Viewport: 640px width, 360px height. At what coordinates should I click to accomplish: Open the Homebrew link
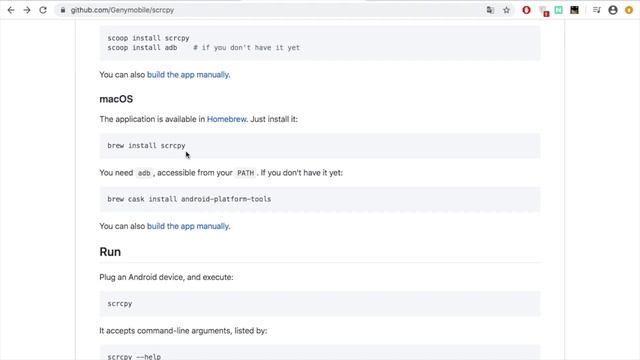227,119
